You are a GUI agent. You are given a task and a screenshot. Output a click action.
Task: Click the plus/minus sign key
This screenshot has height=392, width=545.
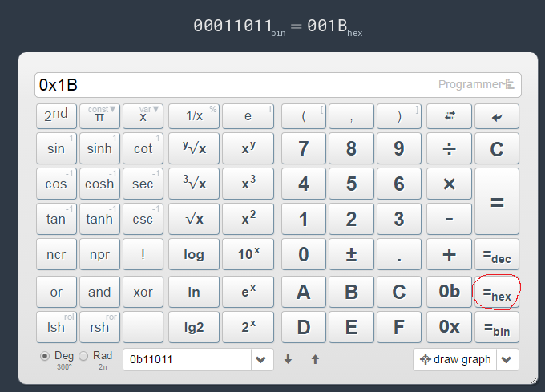coord(351,254)
